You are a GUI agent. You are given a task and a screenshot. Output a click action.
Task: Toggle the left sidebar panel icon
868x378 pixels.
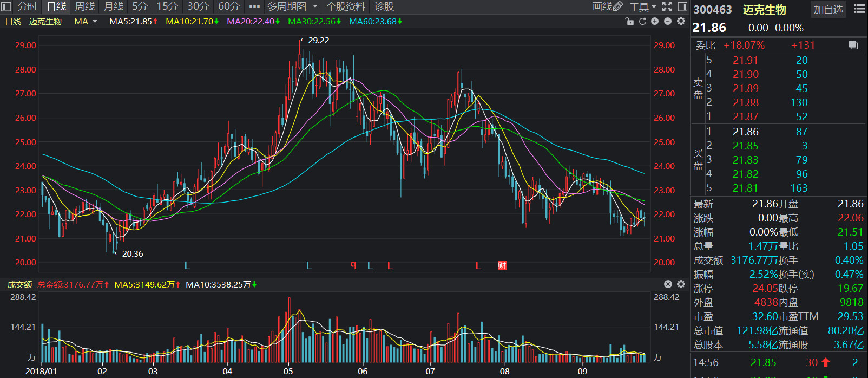(x=6, y=6)
